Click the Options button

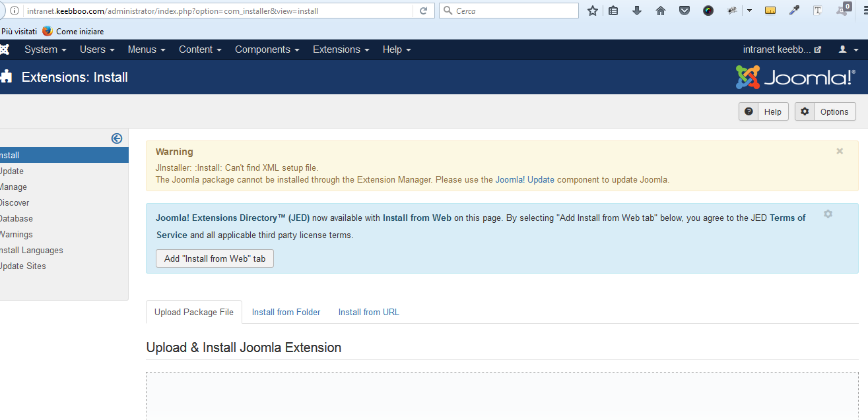coord(825,112)
